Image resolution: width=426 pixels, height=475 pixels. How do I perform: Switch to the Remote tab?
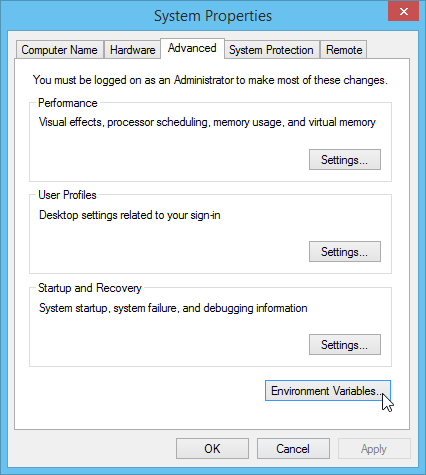tap(344, 50)
